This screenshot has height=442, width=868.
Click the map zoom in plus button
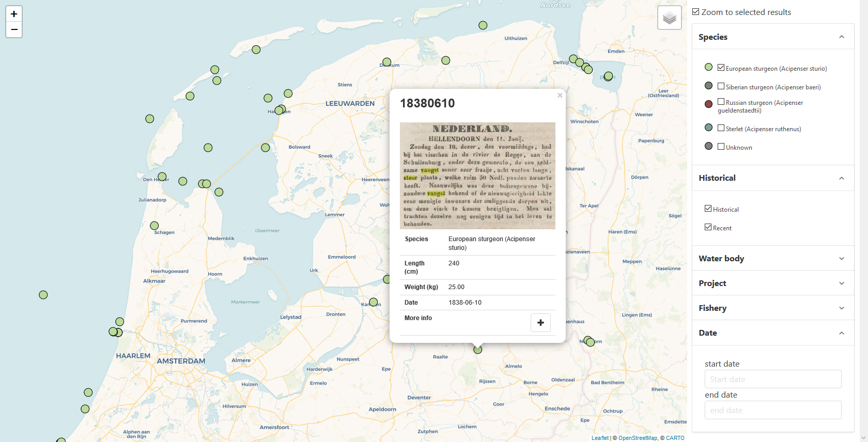[x=14, y=14]
